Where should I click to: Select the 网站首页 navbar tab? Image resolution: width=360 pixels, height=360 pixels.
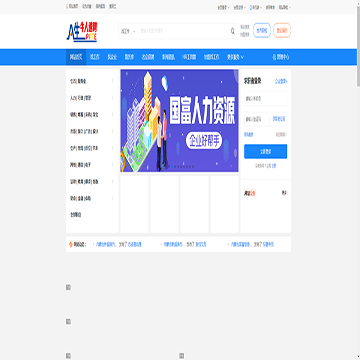(x=76, y=57)
